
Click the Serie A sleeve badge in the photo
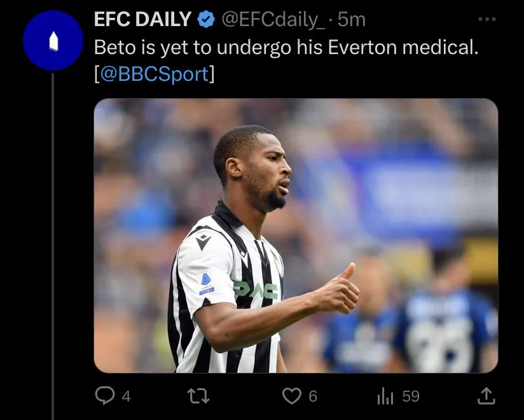coord(206,283)
